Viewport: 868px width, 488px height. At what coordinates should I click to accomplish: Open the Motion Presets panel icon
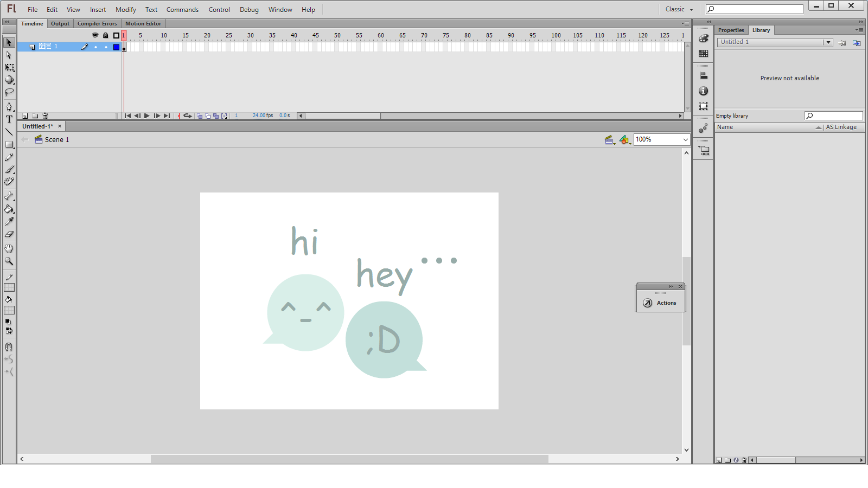coord(703,129)
